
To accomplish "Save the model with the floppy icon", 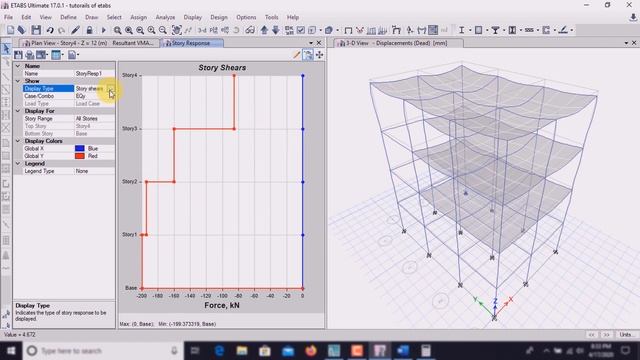I will tap(36, 30).
